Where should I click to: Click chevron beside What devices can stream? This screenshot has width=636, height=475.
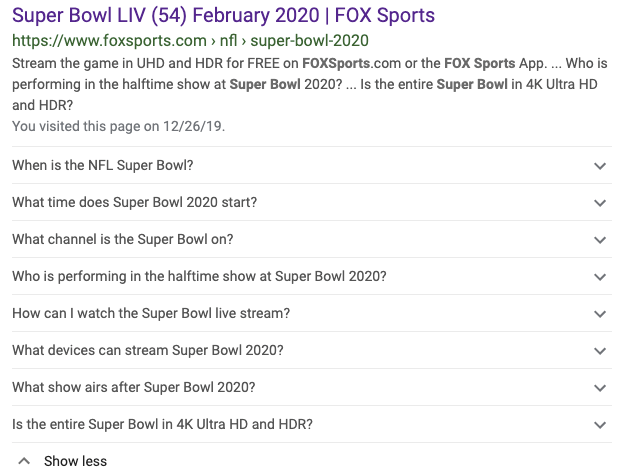[x=600, y=351]
